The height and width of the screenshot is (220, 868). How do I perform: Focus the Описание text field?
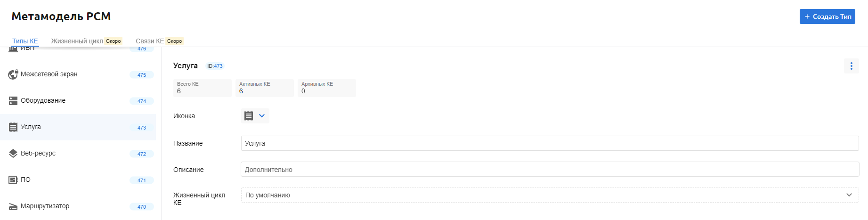549,170
